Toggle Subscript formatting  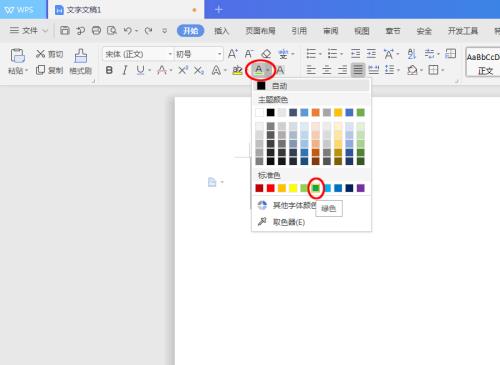click(x=199, y=70)
